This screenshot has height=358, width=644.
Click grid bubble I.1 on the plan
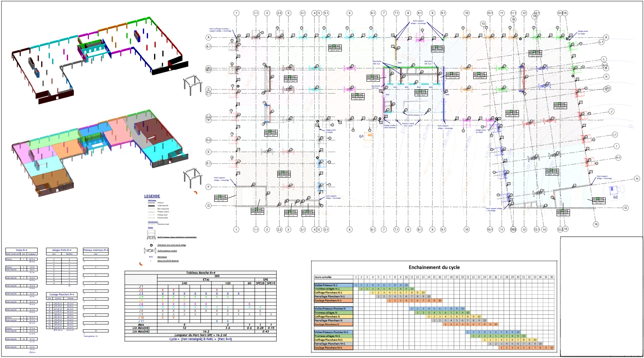(x=615, y=135)
